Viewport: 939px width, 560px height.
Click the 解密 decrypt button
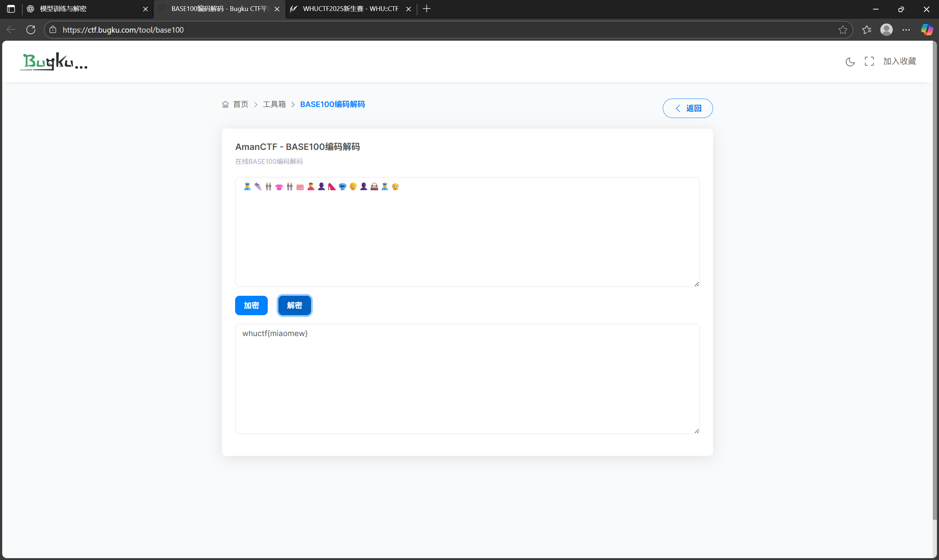[294, 305]
